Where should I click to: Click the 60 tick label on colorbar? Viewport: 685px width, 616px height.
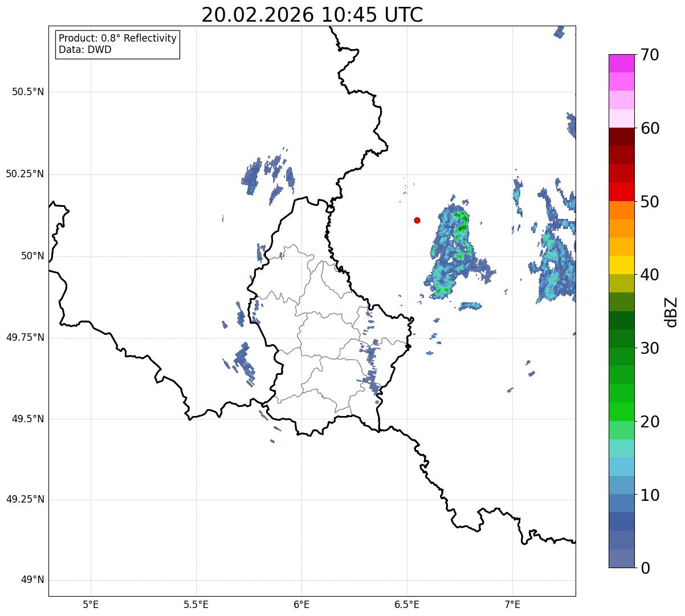[650, 128]
